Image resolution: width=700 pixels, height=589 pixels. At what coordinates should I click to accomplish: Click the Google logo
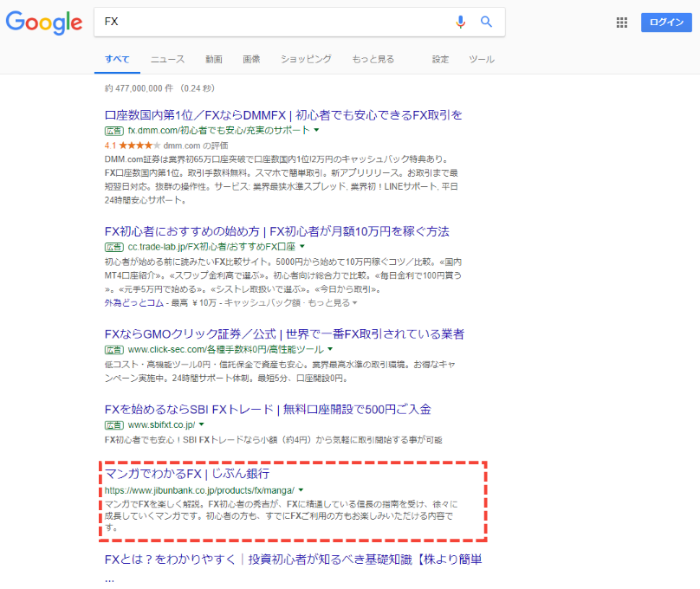click(43, 23)
